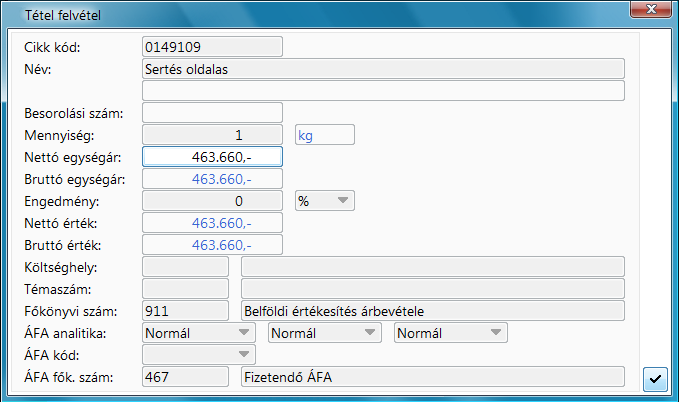Screen dimensions: 679x402
Task: Click the Cikk kód input field
Action: point(213,47)
